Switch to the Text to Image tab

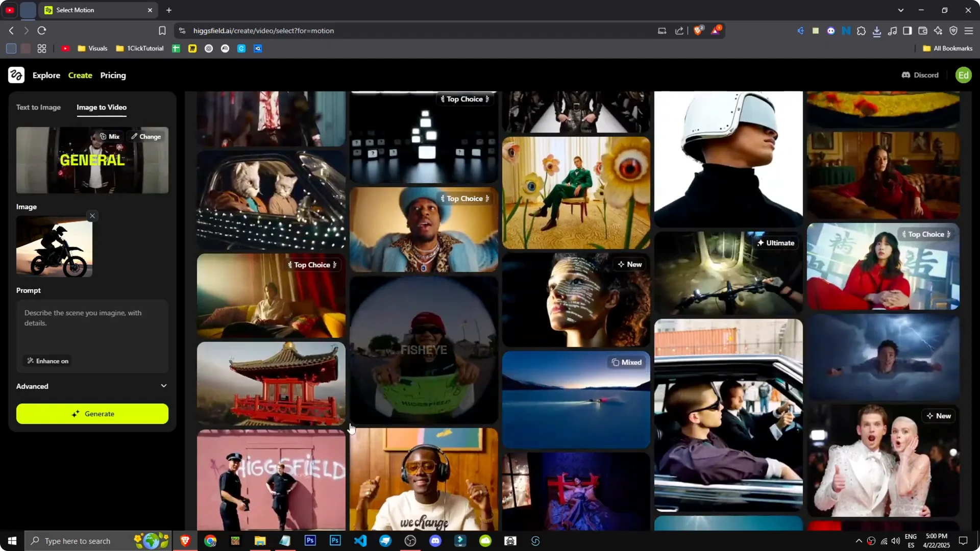pyautogui.click(x=38, y=107)
